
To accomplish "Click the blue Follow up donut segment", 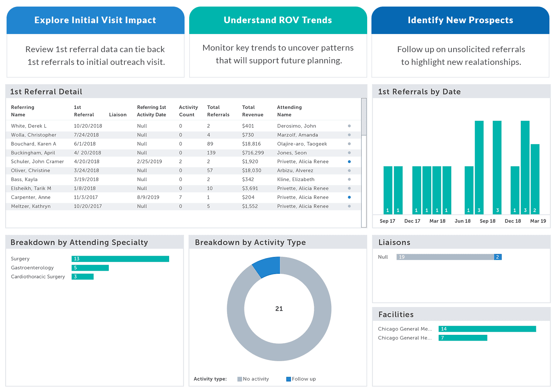I will pyautogui.click(x=267, y=266).
